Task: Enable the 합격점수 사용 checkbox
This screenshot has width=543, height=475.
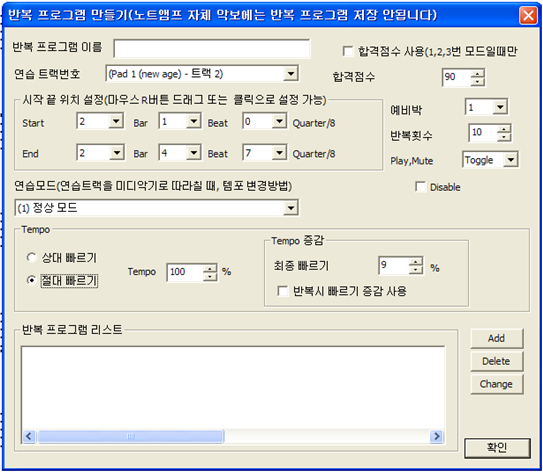Action: [x=348, y=51]
